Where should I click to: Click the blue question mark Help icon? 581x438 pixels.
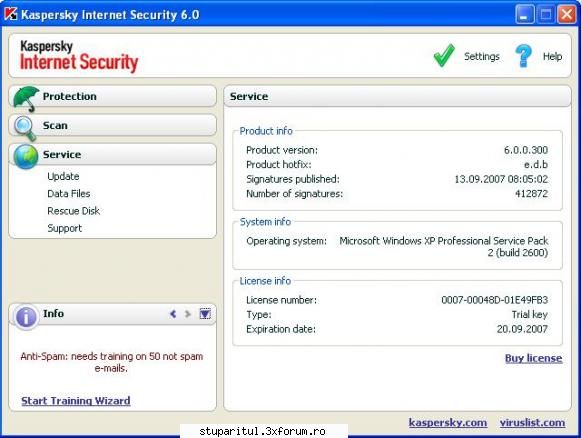pos(523,56)
